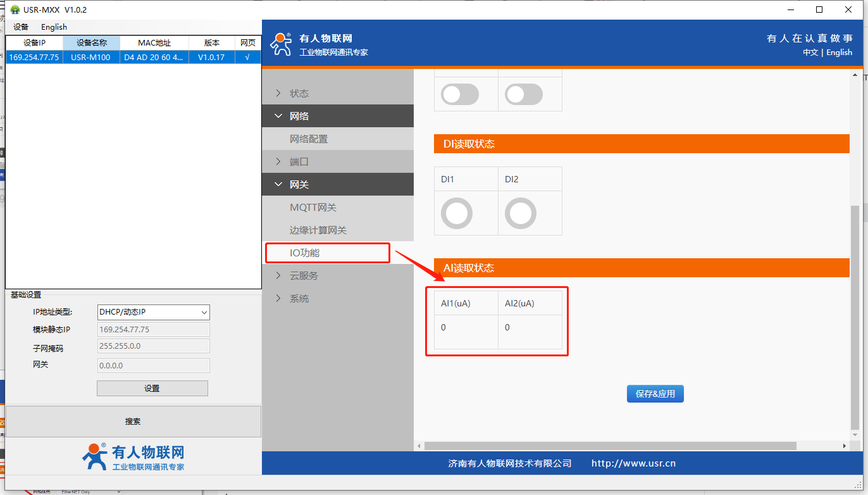Image resolution: width=868 pixels, height=495 pixels.
Task: Sort by 设备名称 column header
Action: click(x=91, y=43)
